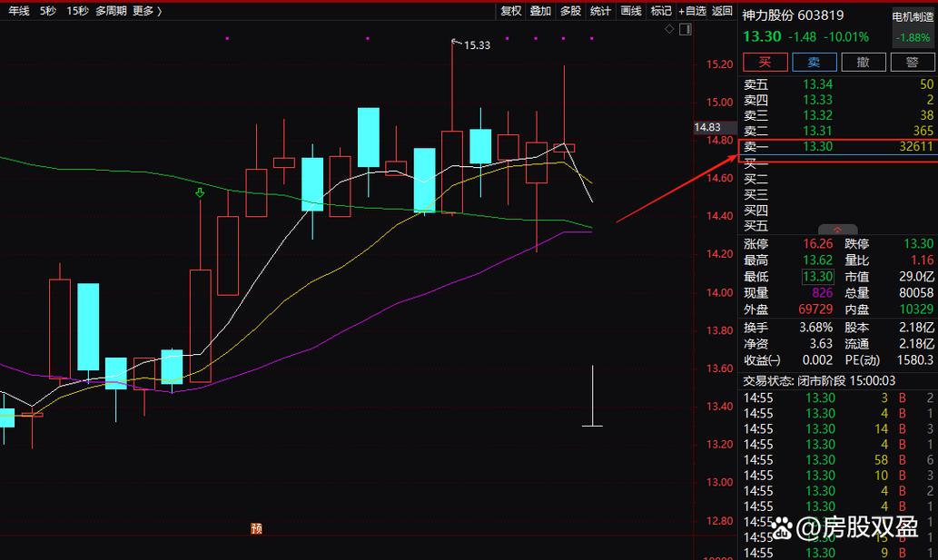Open the 统计 statistics tool
This screenshot has height=560, width=938.
tap(600, 11)
